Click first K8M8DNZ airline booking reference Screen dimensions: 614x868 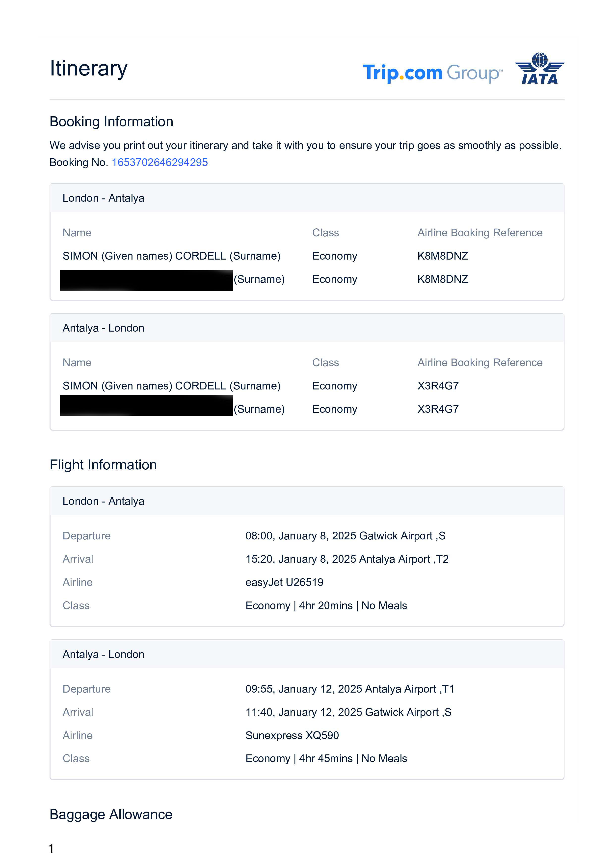tap(443, 256)
